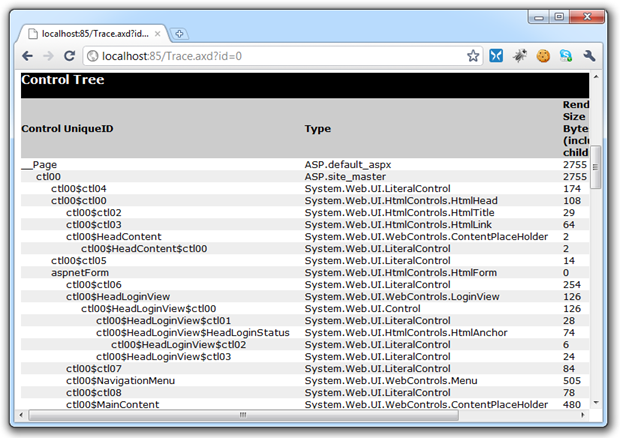Close the localhost:85 tab
Viewport: 620px width, 438px height.
tap(157, 34)
